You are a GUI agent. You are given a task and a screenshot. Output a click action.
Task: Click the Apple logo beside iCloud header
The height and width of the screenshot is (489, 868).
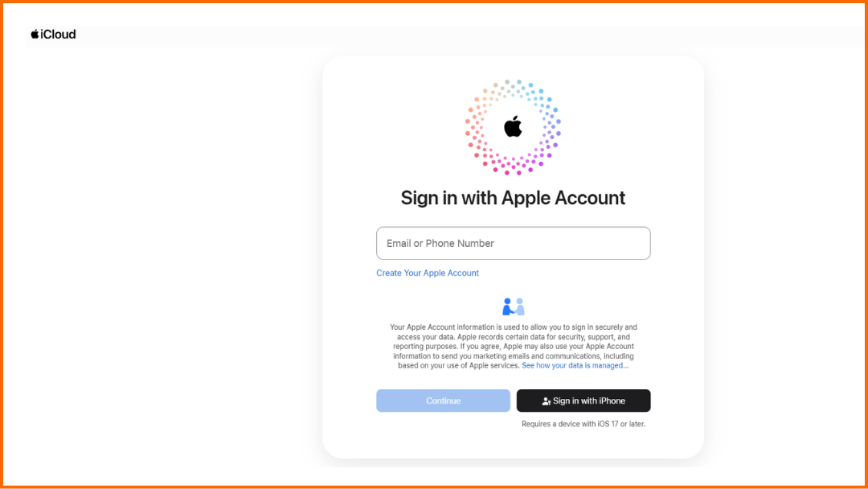coord(35,34)
